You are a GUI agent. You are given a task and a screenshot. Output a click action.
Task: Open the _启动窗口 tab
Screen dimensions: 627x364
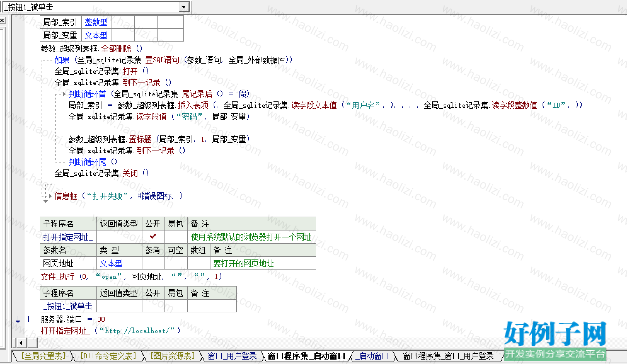tap(372, 356)
